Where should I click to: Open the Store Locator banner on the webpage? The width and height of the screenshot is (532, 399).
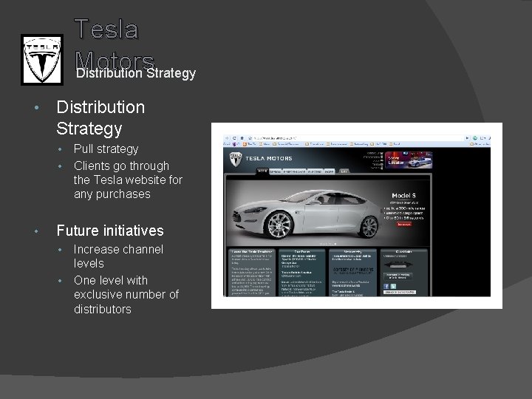(409, 160)
